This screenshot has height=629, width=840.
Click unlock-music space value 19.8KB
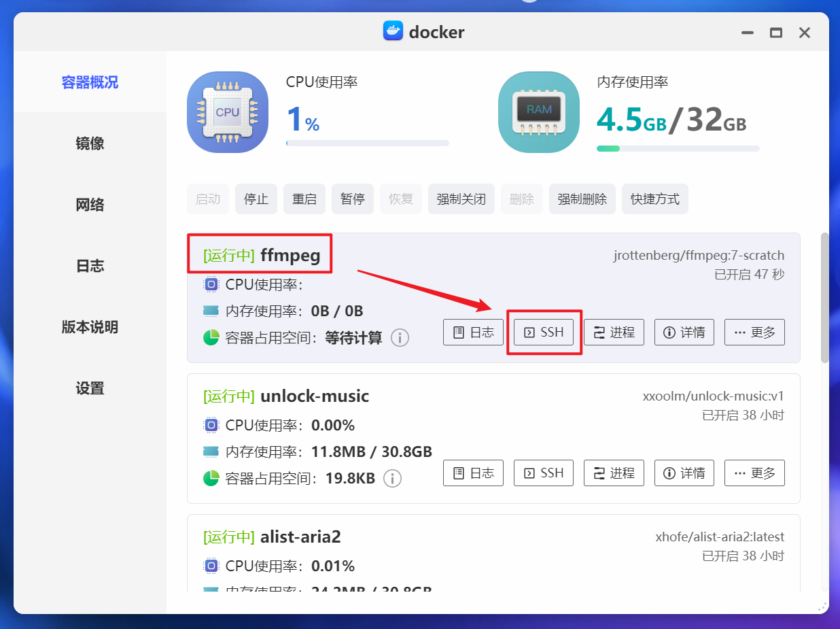350,478
